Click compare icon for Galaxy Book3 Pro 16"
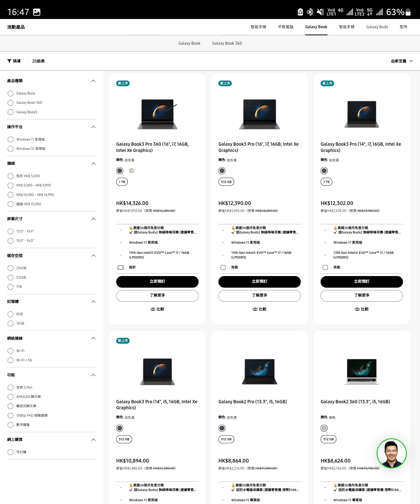 (255, 309)
